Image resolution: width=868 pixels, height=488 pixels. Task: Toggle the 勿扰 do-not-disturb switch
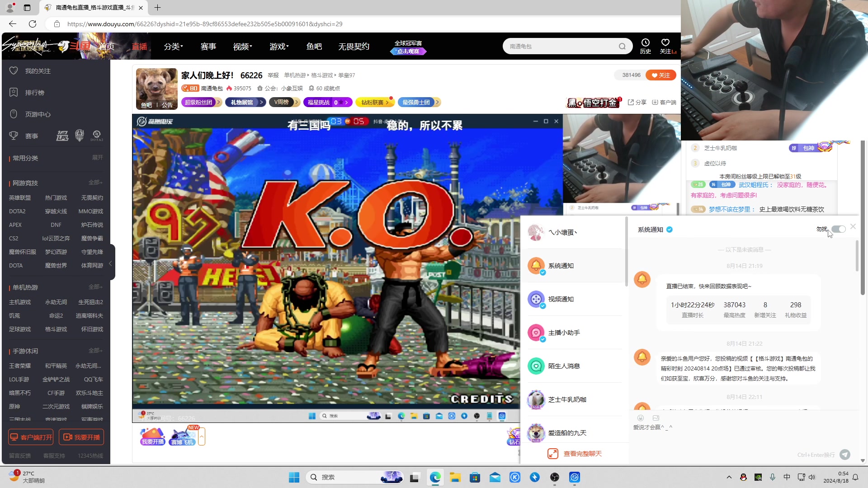pos(839,229)
